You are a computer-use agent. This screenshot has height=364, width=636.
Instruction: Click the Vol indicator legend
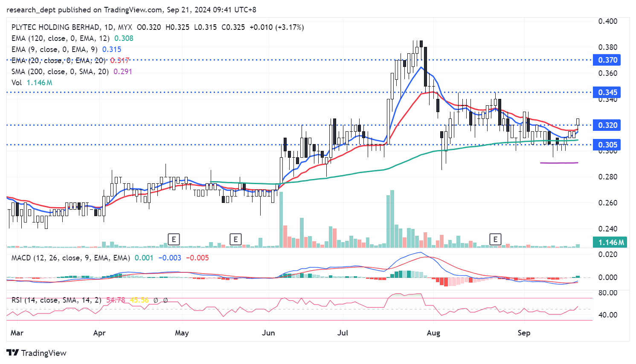click(17, 83)
